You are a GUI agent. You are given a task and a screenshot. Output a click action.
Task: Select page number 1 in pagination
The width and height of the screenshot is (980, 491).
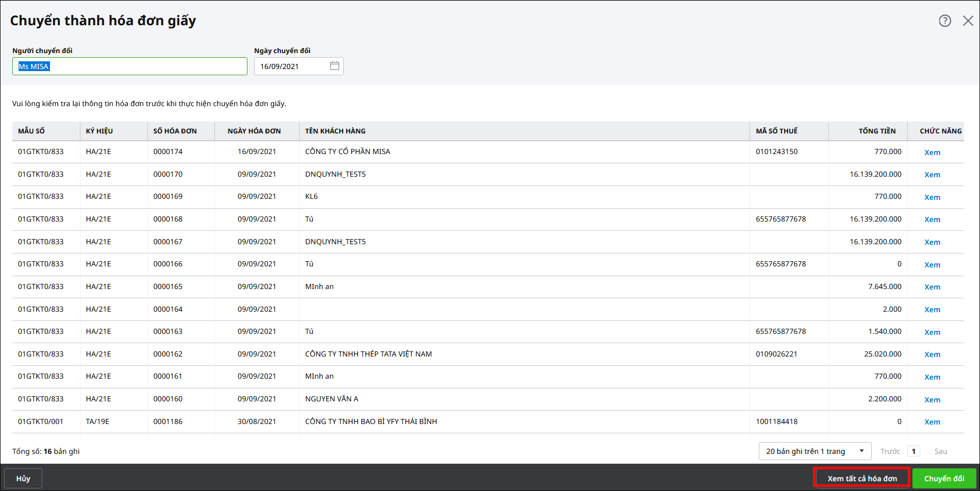(x=913, y=451)
